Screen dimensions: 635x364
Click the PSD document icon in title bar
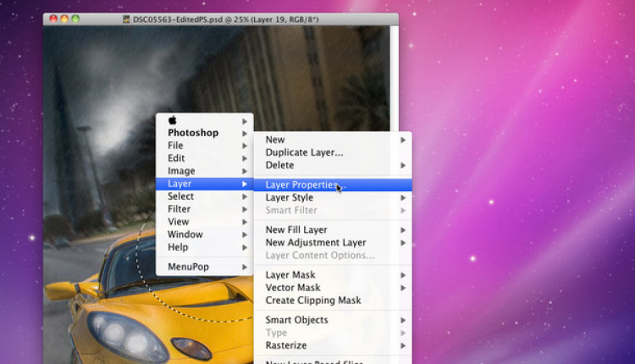[x=126, y=19]
